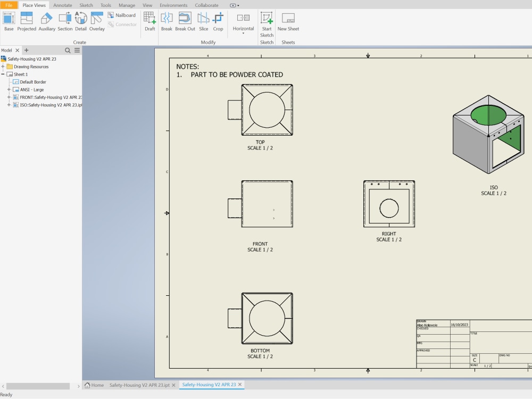Create a Detail view

pos(81,21)
